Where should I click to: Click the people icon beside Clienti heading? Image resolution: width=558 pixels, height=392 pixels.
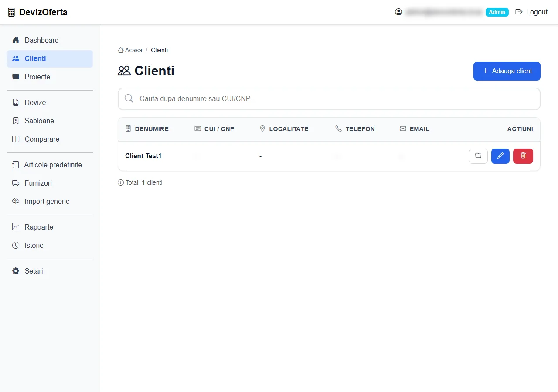[x=124, y=71]
